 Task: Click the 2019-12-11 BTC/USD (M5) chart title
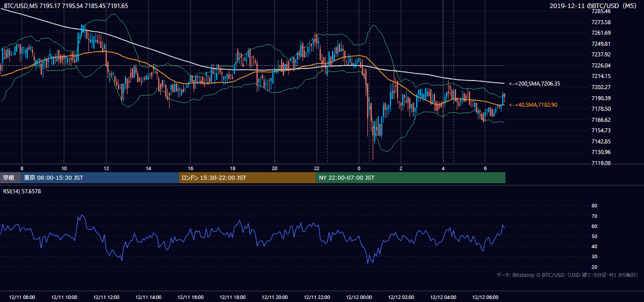coord(594,6)
